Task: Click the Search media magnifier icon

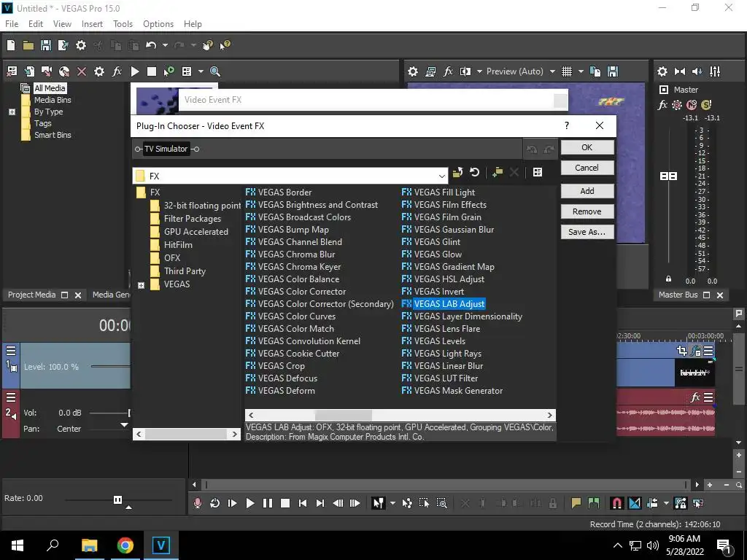Action: coord(215,71)
